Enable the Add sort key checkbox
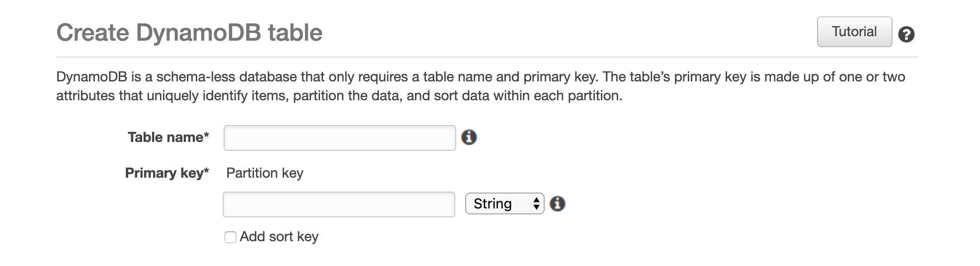This screenshot has height=266, width=980. point(231,237)
